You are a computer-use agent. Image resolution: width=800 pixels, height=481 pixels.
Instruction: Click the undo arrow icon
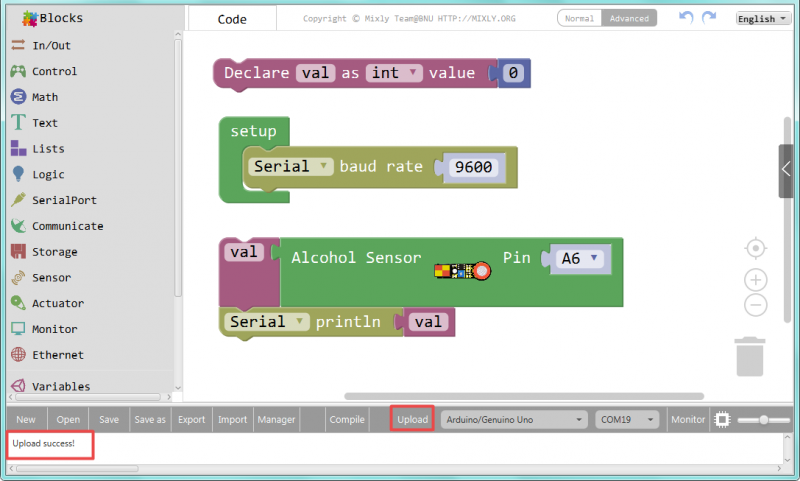click(x=686, y=18)
